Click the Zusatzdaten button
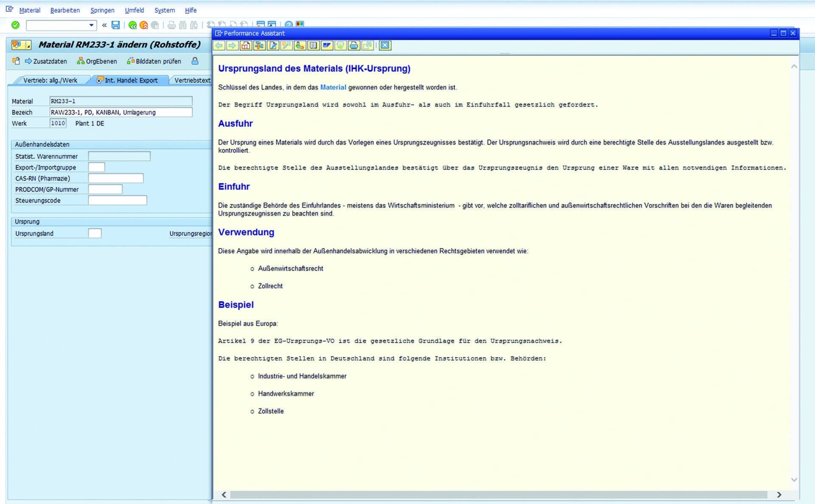The width and height of the screenshot is (815, 504). pos(46,61)
